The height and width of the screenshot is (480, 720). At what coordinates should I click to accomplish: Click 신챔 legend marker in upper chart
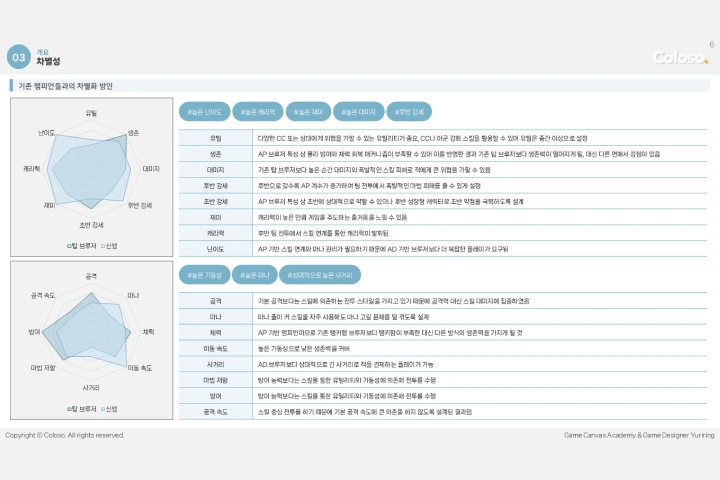[x=103, y=246]
